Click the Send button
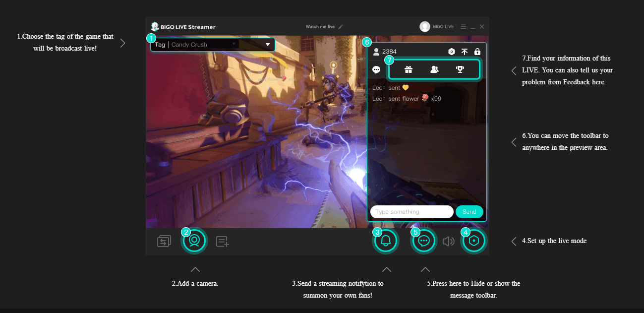 469,211
